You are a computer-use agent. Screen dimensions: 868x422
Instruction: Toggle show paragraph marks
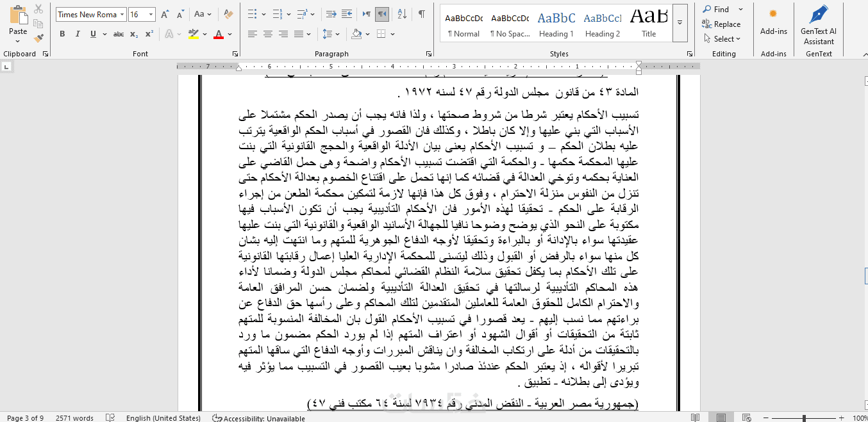(x=421, y=14)
